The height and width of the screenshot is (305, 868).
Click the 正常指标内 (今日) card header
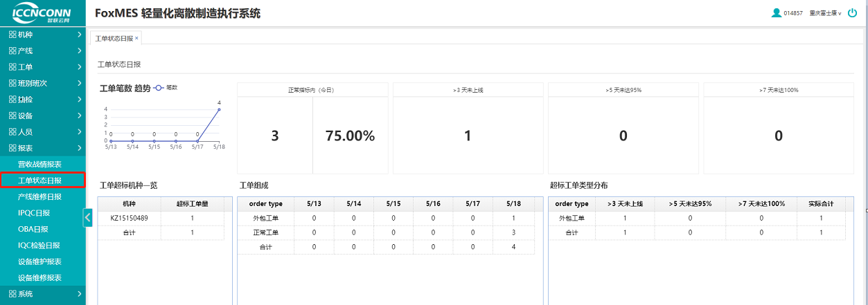pos(312,90)
